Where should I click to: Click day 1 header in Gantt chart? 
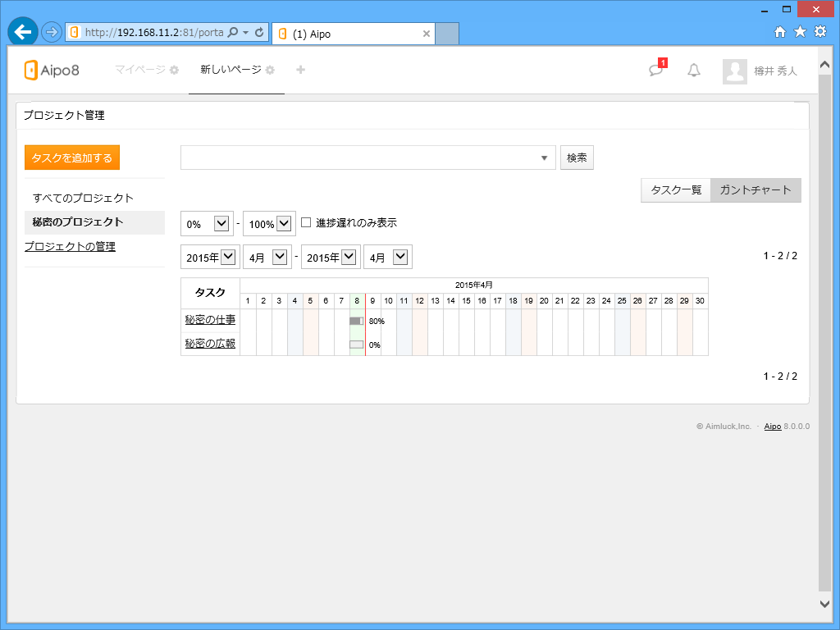pyautogui.click(x=248, y=301)
